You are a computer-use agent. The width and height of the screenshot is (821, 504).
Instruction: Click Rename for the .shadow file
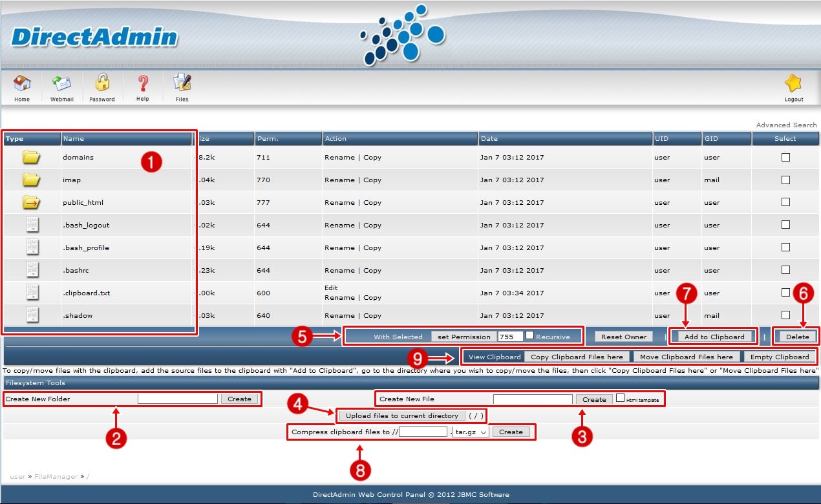(339, 315)
